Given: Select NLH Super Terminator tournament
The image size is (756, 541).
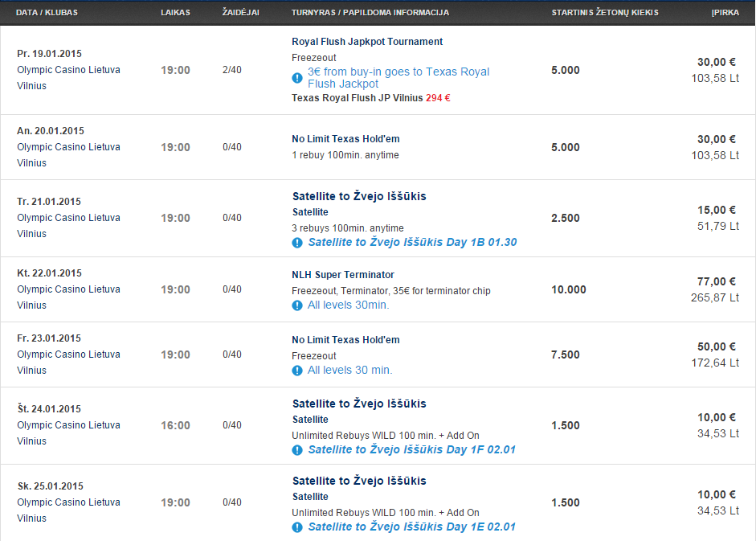Looking at the screenshot, I should coord(343,275).
